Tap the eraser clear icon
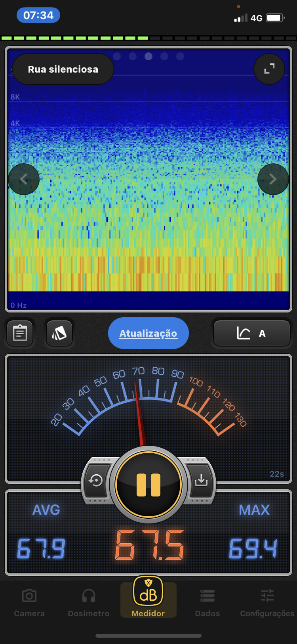The height and width of the screenshot is (644, 297). click(59, 333)
